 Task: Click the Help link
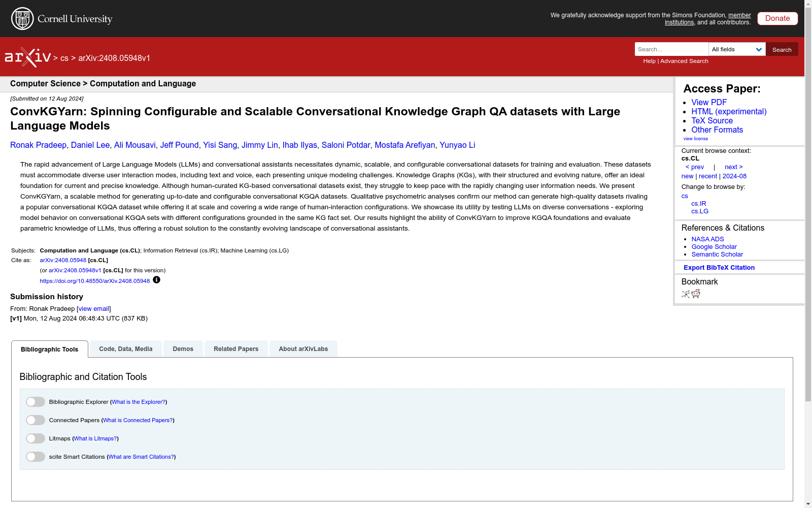pos(649,61)
